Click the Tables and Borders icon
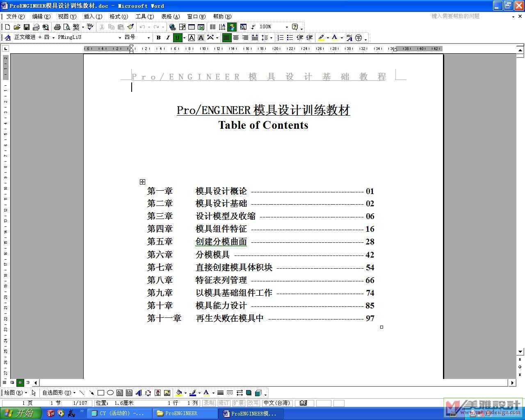Screen dimensions: 525x420 click(182, 27)
